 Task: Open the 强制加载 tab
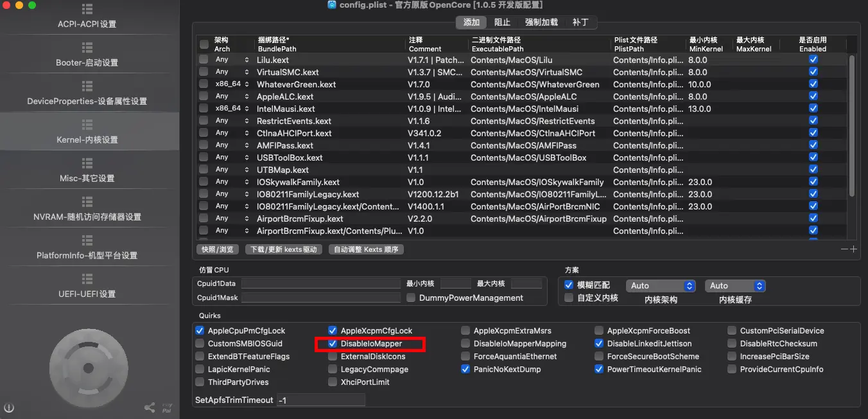pyautogui.click(x=541, y=22)
